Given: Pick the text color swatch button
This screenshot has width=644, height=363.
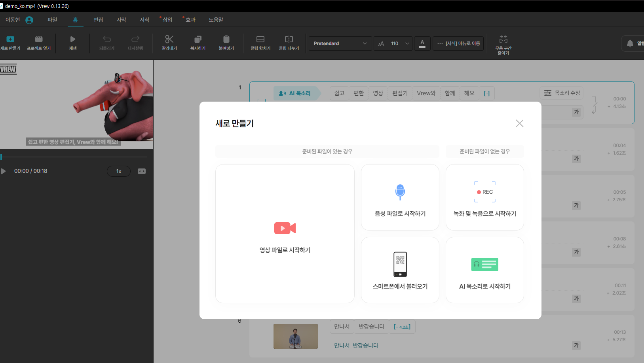Looking at the screenshot, I should coord(422,43).
